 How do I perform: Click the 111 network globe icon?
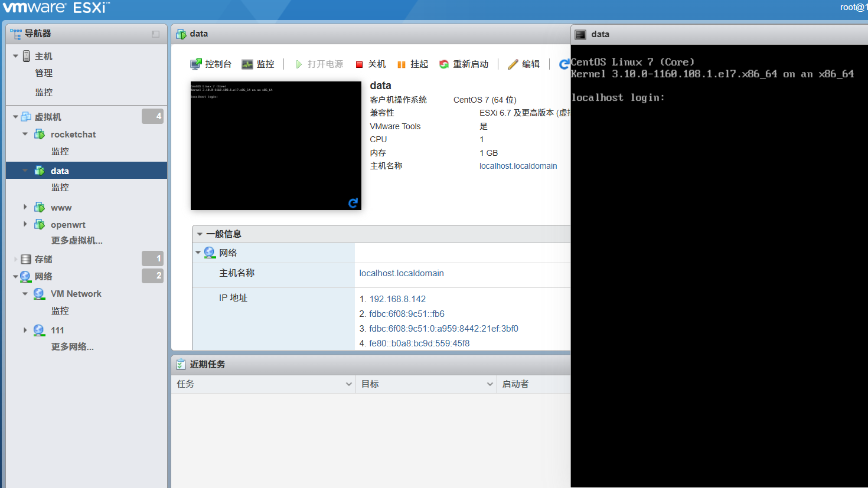click(39, 330)
